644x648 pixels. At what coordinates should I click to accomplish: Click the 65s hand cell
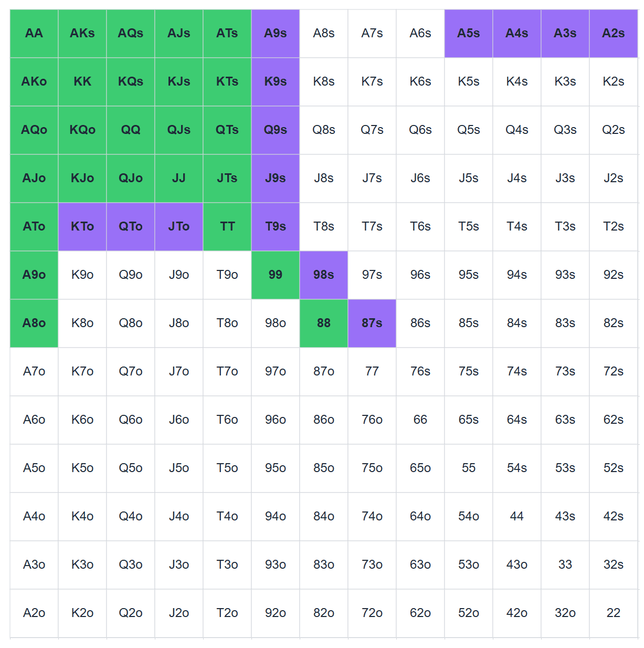click(x=469, y=420)
